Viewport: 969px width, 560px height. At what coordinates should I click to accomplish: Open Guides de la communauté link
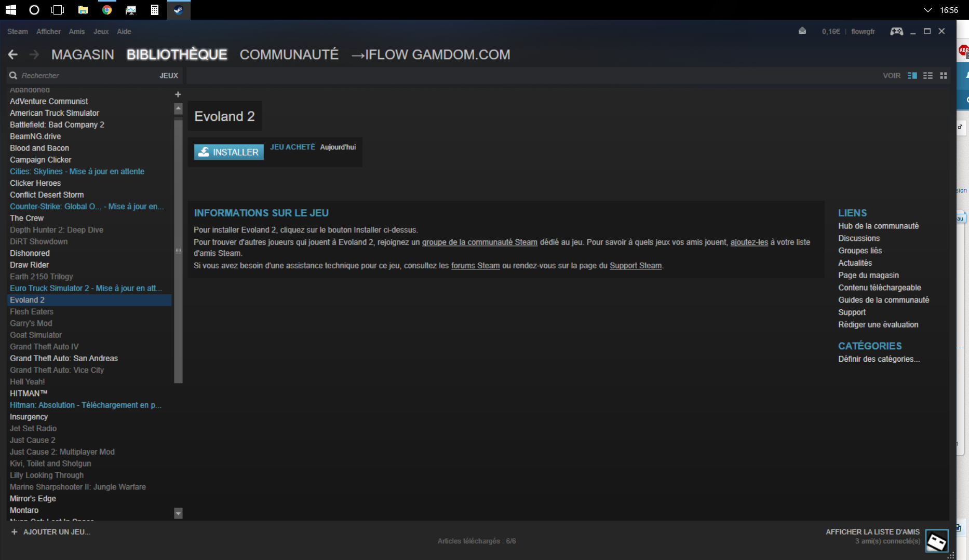pos(884,300)
